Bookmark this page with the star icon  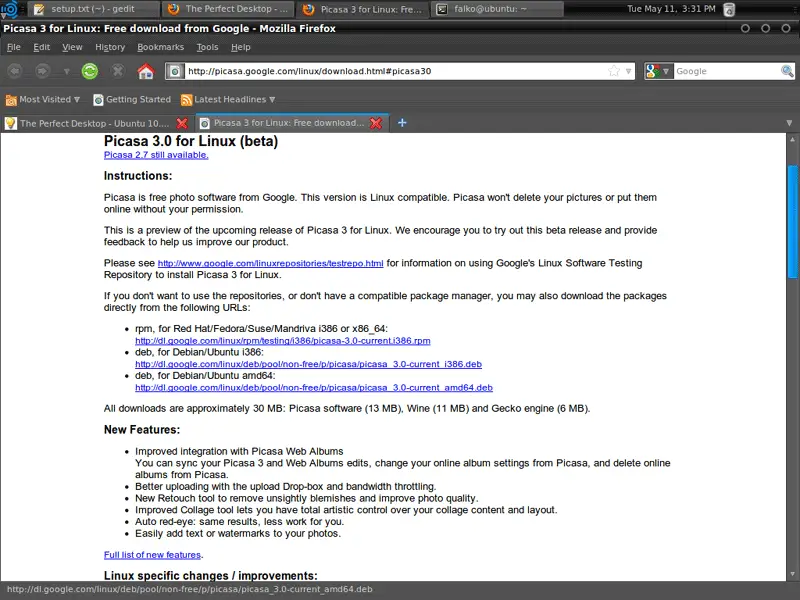pyautogui.click(x=614, y=71)
